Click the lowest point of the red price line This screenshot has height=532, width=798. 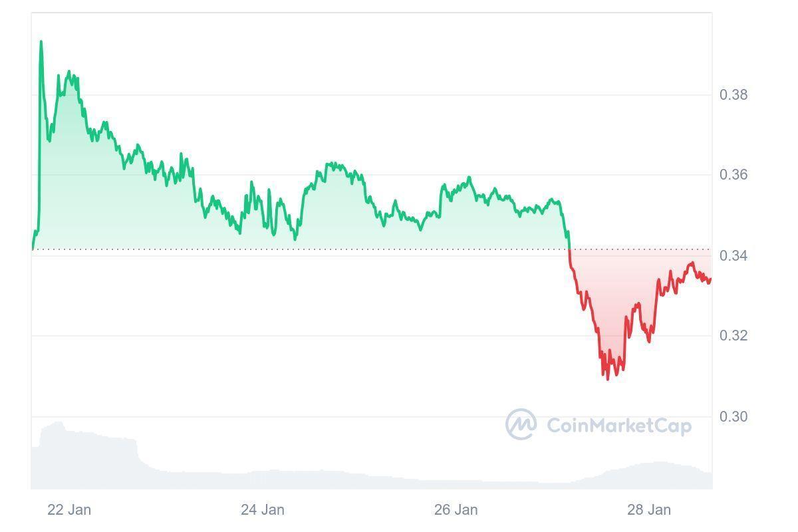(608, 379)
